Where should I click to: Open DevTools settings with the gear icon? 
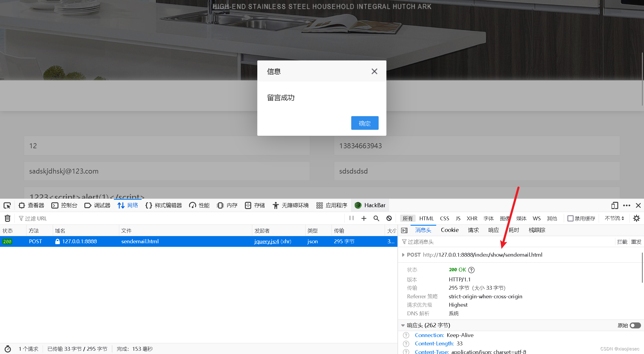637,218
